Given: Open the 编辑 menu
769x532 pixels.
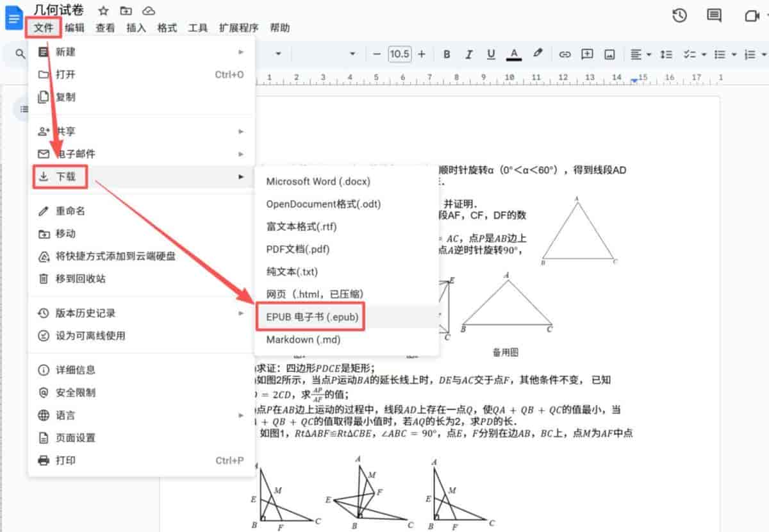Looking at the screenshot, I should [x=74, y=28].
